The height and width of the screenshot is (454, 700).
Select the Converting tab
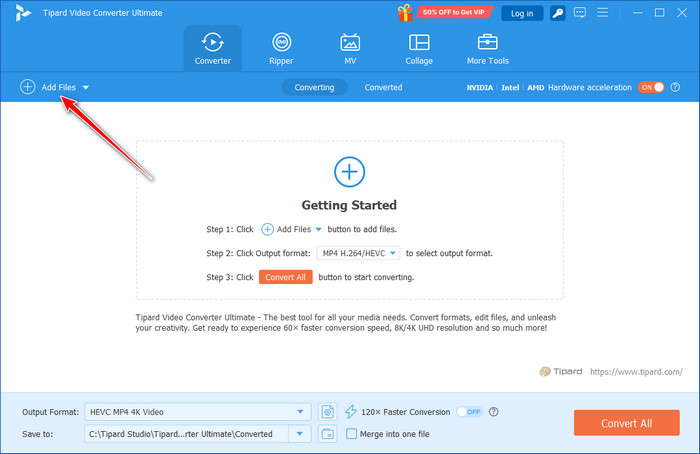314,87
